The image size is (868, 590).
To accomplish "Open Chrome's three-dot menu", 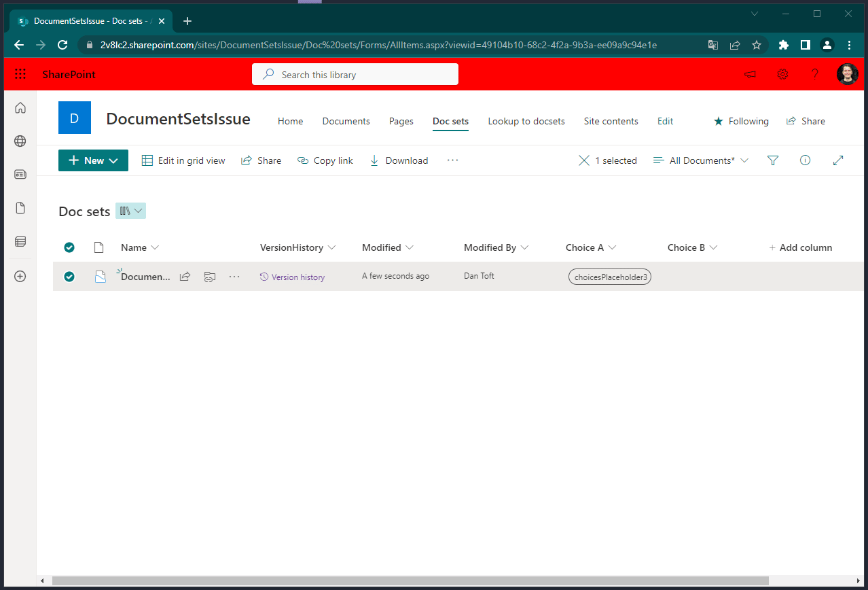I will [849, 45].
